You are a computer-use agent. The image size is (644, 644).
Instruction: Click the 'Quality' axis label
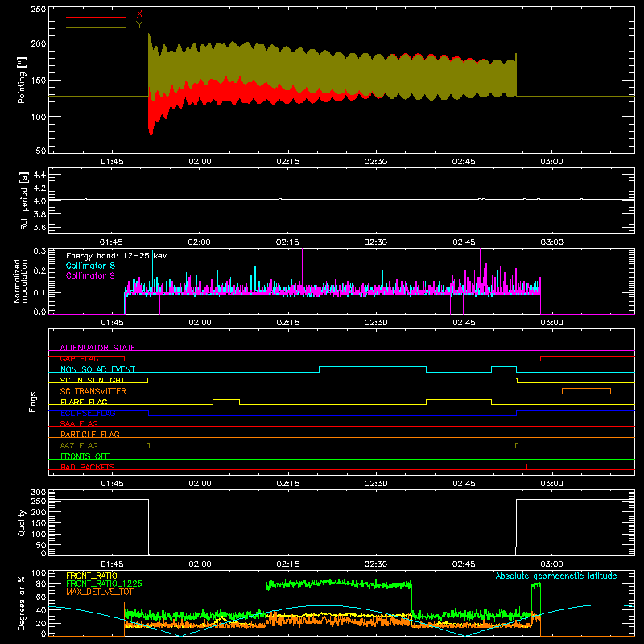[x=22, y=522]
